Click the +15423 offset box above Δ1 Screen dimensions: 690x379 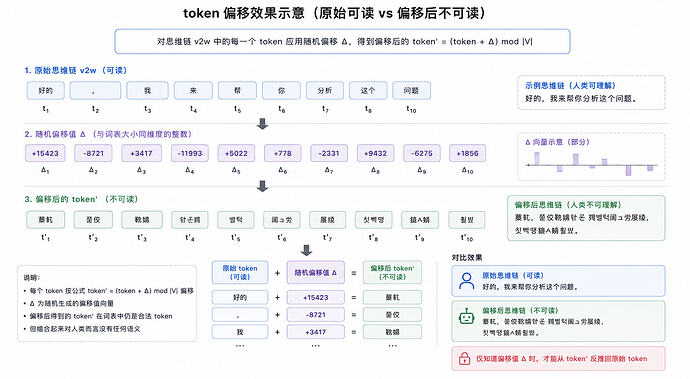pos(45,153)
